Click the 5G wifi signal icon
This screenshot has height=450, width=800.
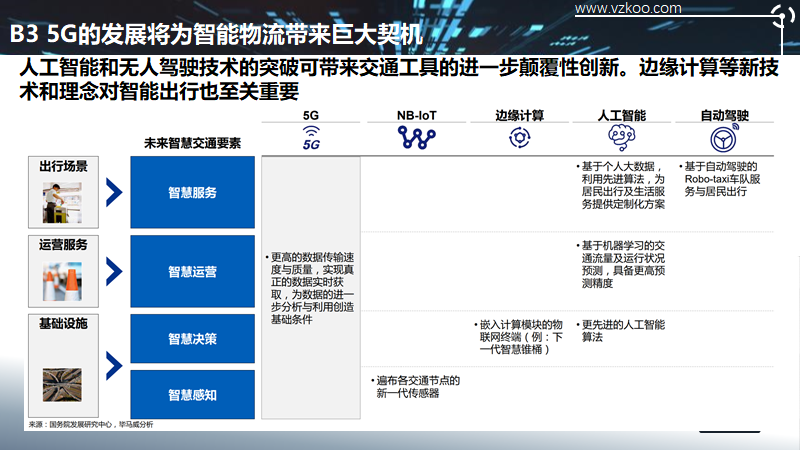(311, 138)
